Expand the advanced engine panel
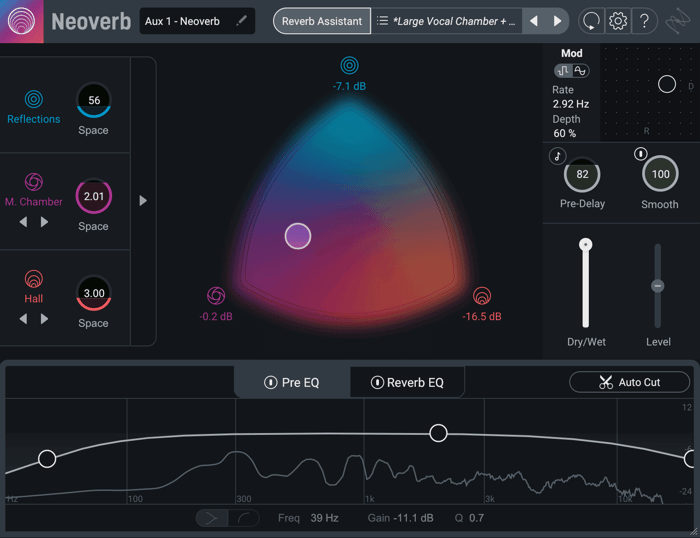This screenshot has height=538, width=700. 143,200
